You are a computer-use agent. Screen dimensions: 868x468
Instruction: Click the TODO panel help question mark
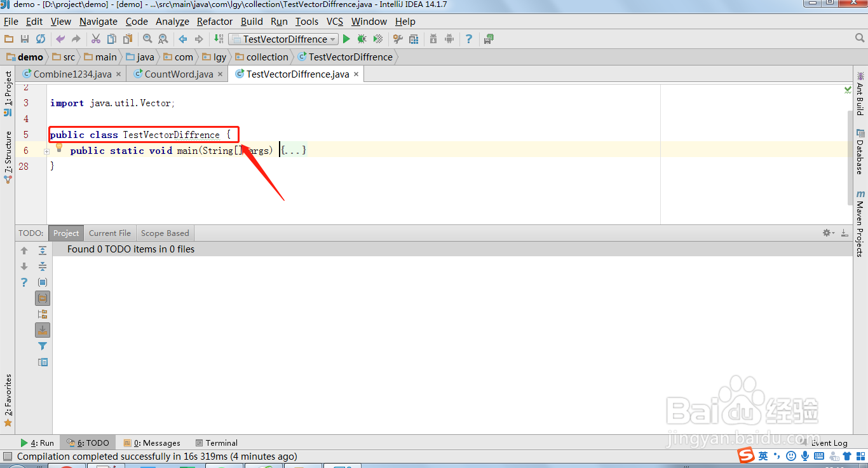tap(24, 282)
